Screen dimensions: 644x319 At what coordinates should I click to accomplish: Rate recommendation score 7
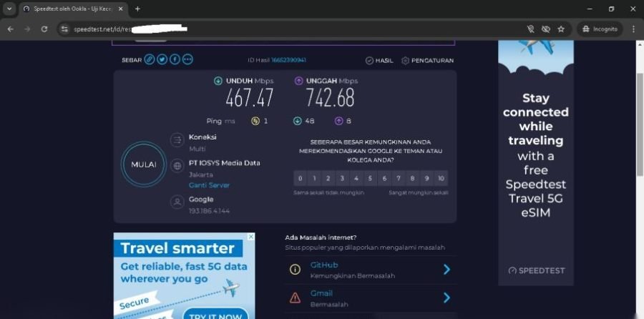(x=399, y=178)
